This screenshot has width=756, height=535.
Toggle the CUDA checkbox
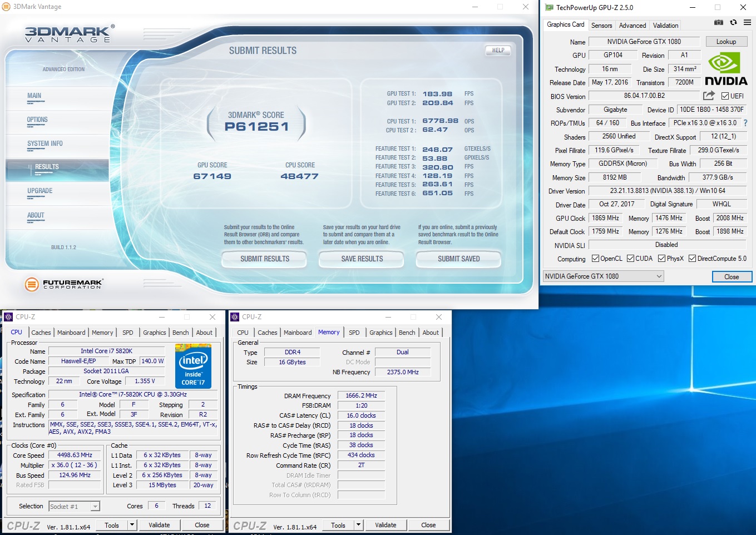tap(630, 259)
